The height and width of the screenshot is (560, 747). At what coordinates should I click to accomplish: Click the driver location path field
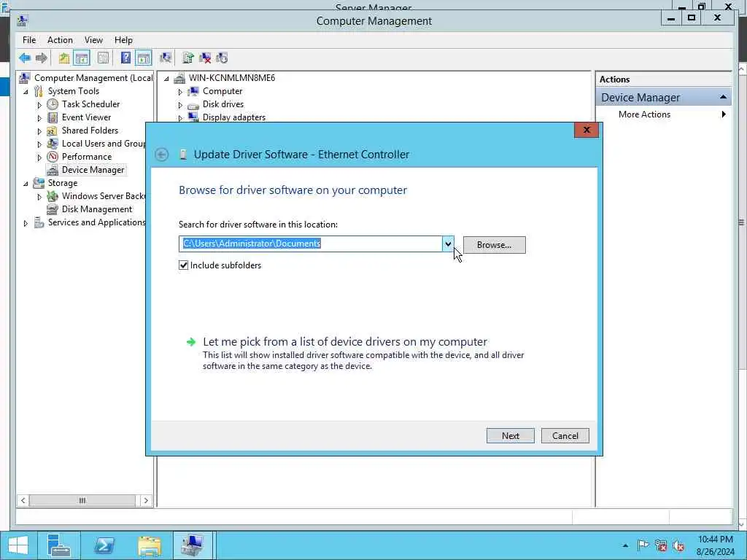tap(311, 244)
